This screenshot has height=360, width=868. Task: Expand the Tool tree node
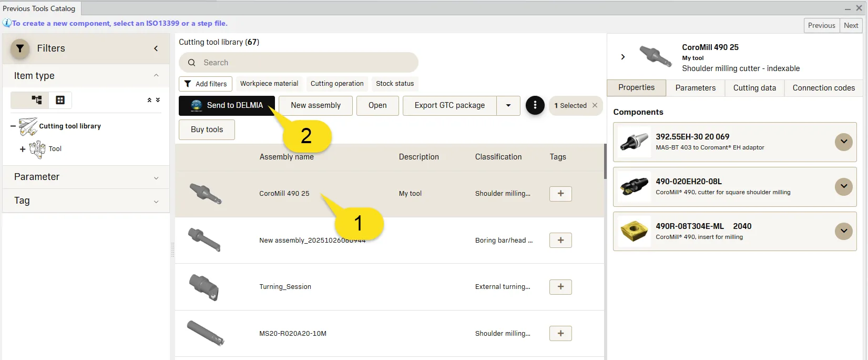[23, 149]
